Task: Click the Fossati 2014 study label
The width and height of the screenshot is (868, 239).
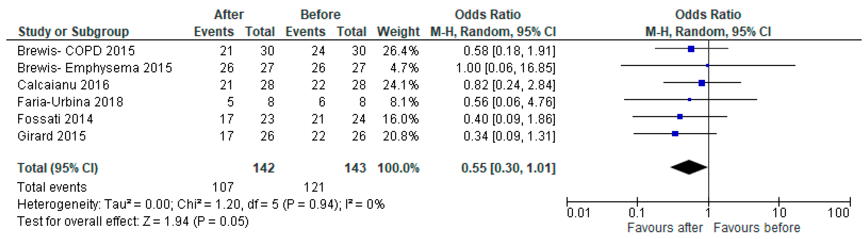Action: (55, 119)
